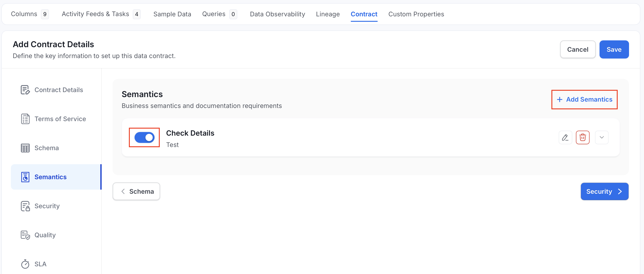Image resolution: width=644 pixels, height=274 pixels.
Task: Open Data Observability tab
Action: click(x=277, y=14)
